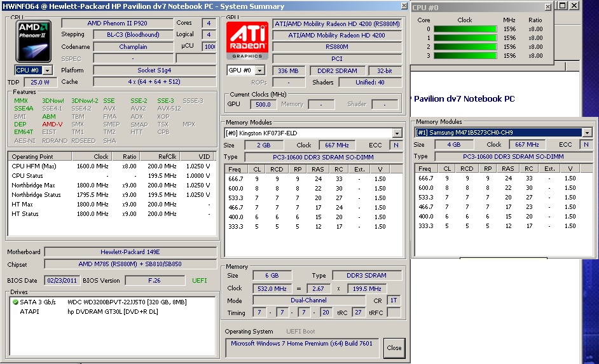Click Core 1 clock bar
This screenshot has height=364, width=599.
click(x=465, y=37)
